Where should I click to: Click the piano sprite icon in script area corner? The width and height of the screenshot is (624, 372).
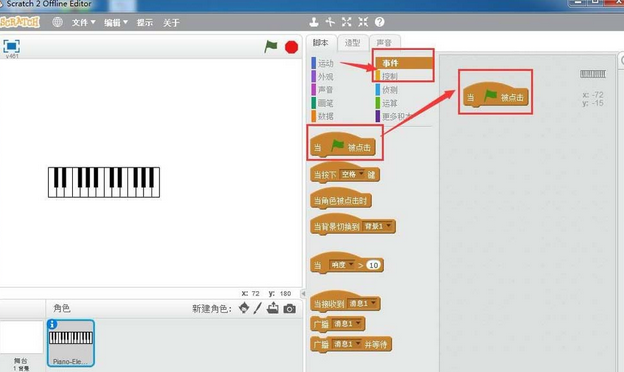593,74
